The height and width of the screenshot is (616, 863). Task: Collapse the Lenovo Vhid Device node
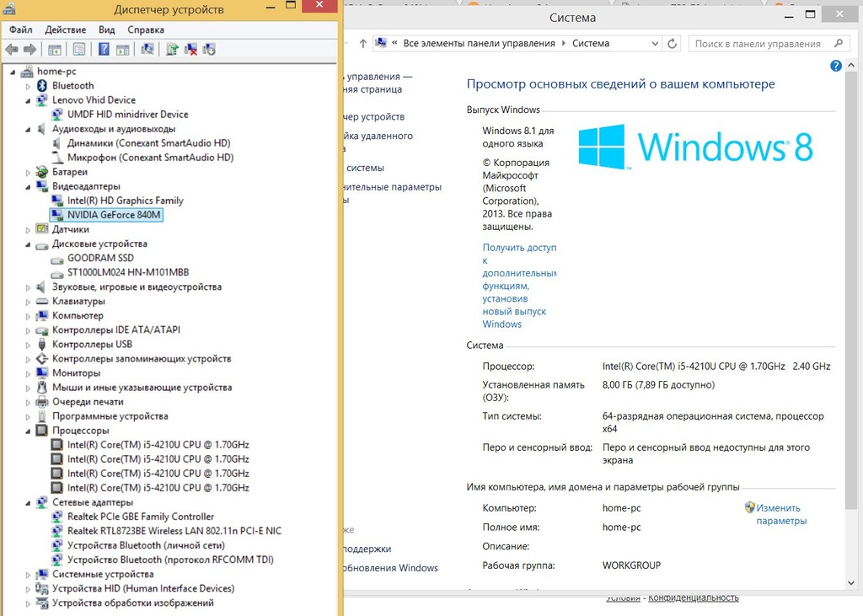[x=28, y=101]
